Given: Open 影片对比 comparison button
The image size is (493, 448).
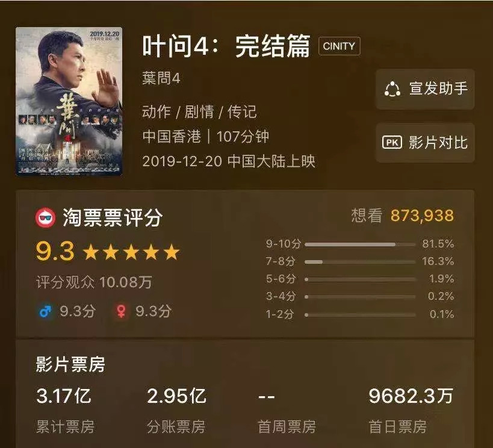Looking at the screenshot, I should [425, 143].
